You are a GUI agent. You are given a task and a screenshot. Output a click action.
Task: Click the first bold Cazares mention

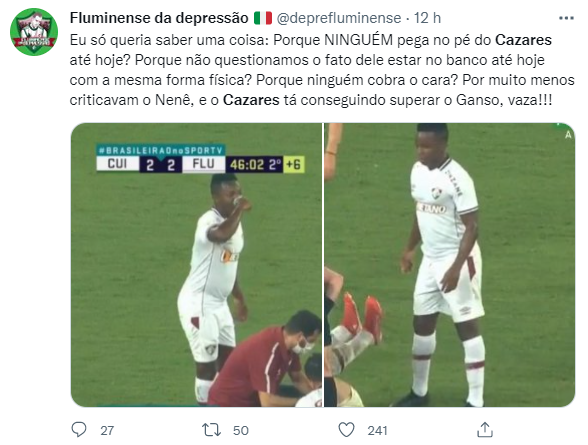pos(523,40)
